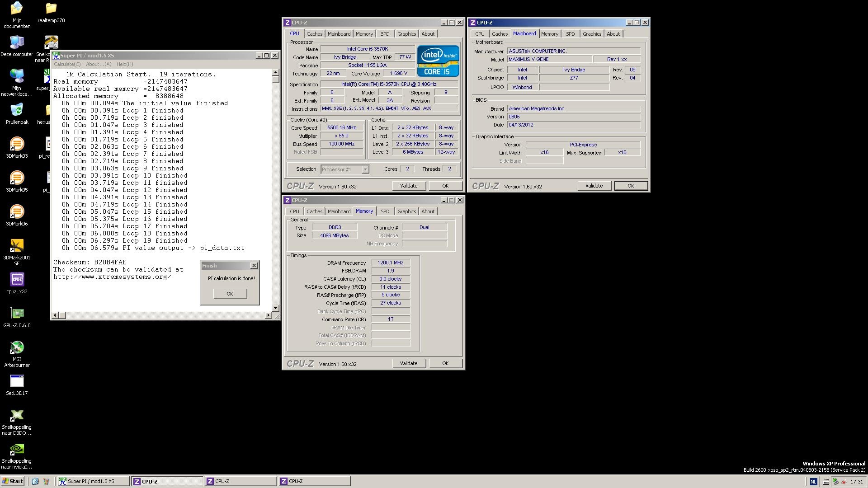Click Super PI horizontal scrollbar right arrow

(269, 315)
